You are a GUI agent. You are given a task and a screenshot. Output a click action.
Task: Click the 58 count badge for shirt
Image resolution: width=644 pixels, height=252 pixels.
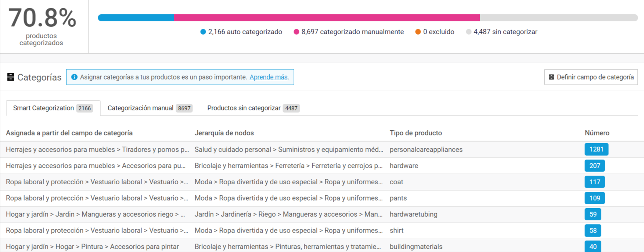pyautogui.click(x=593, y=231)
